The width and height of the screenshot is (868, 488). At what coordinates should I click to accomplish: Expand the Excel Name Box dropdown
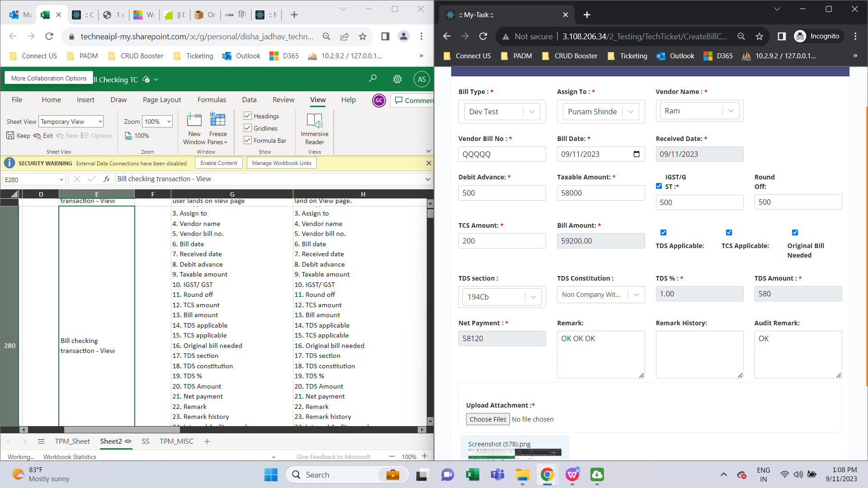click(x=61, y=179)
